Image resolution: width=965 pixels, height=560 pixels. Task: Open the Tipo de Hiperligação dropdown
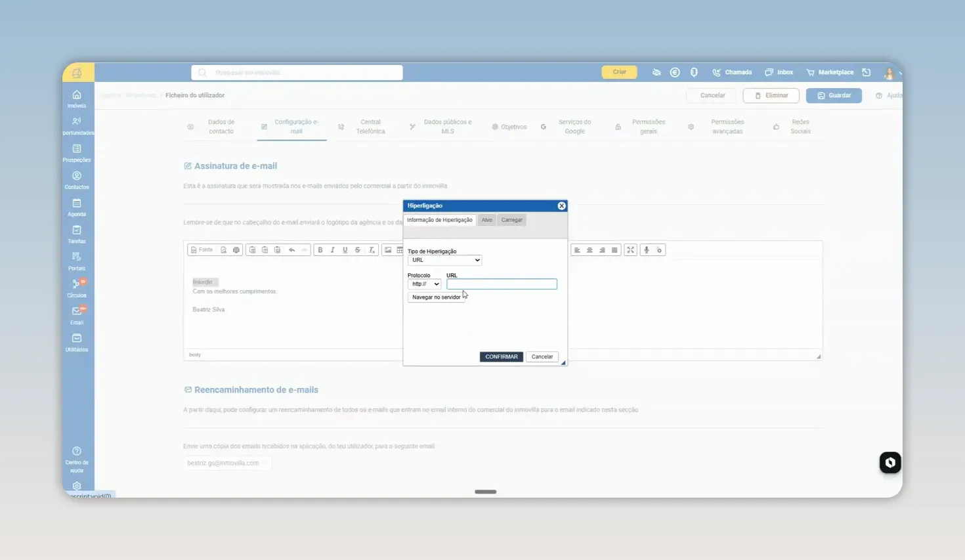pos(444,260)
